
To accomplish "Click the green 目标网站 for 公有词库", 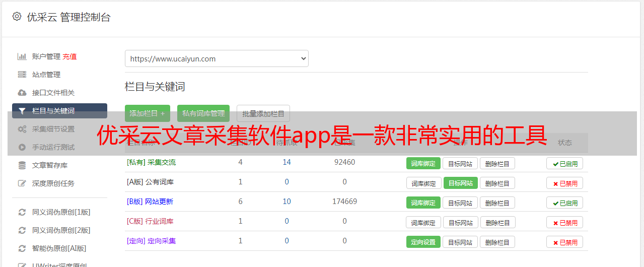I will [460, 183].
